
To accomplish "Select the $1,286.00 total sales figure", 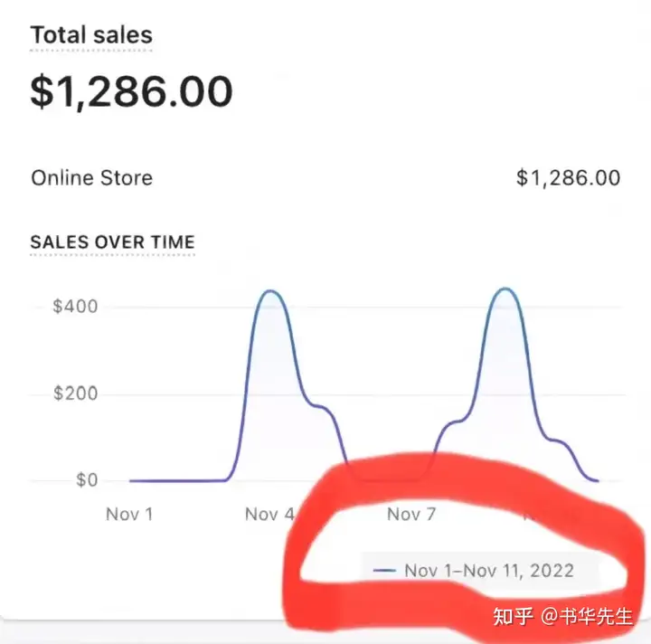I will coord(131,91).
